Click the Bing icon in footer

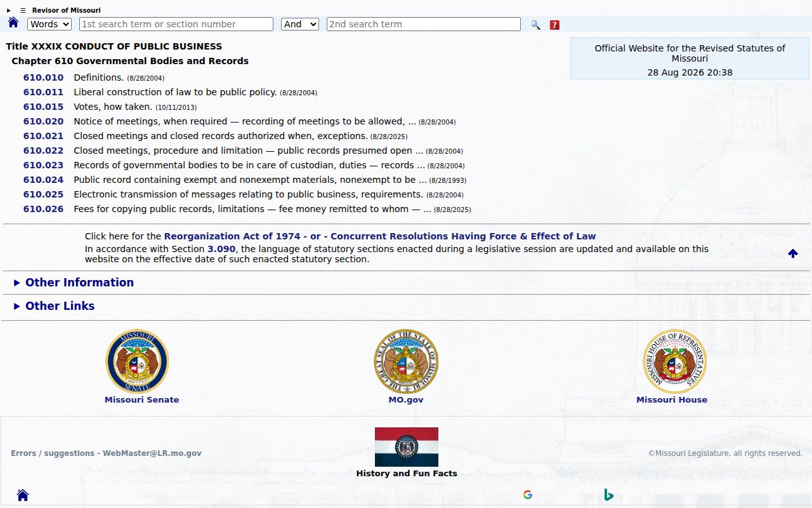pos(608,495)
